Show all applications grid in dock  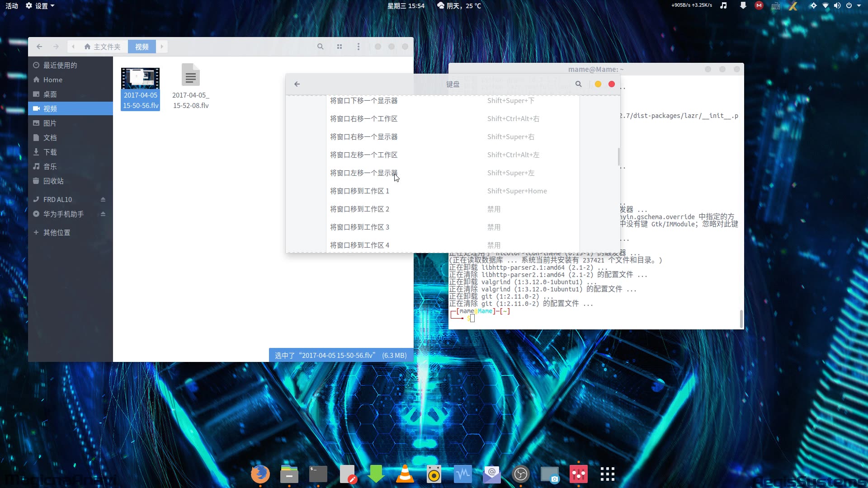click(607, 474)
